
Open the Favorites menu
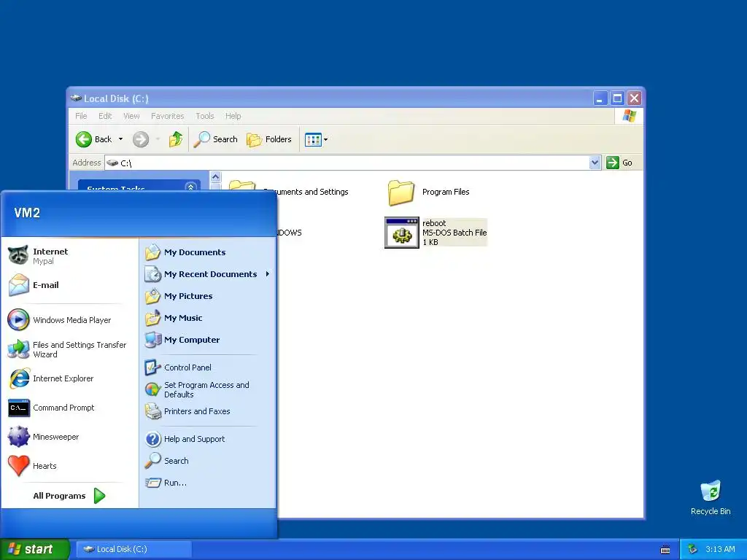[x=167, y=116]
